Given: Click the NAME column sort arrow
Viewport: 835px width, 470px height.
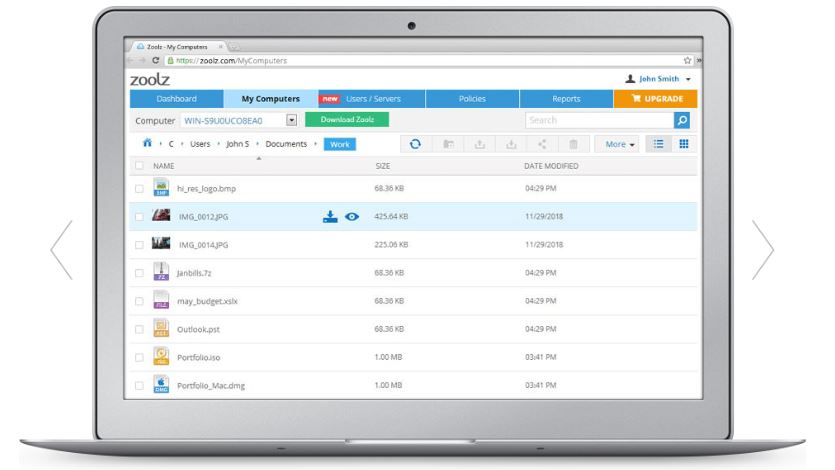Looking at the screenshot, I should (x=259, y=159).
